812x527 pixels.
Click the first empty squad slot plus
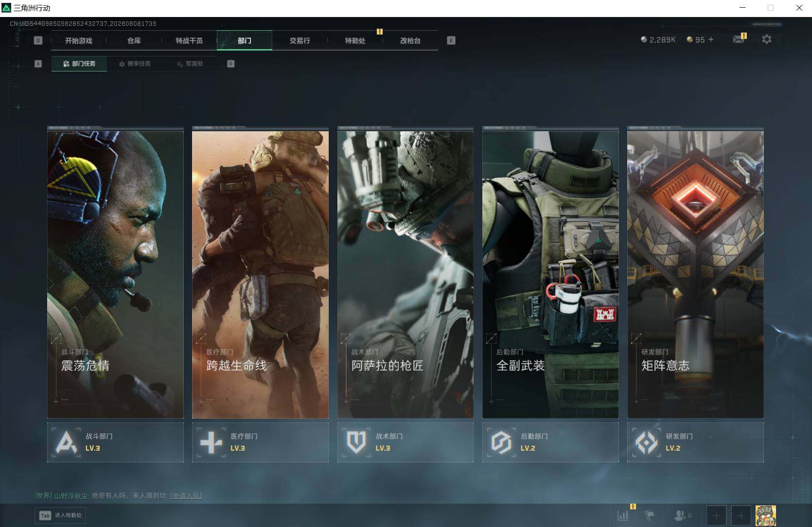tap(716, 515)
